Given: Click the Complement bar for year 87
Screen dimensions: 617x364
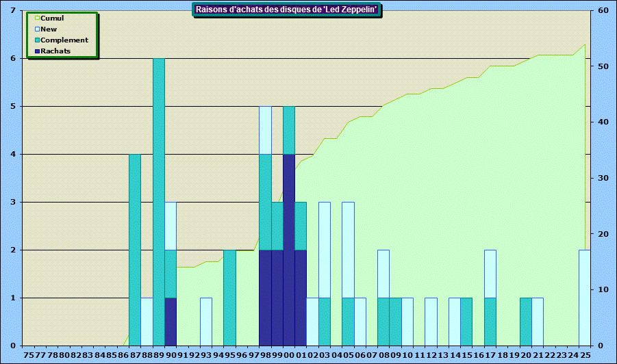Looking at the screenshot, I should 135,250.
